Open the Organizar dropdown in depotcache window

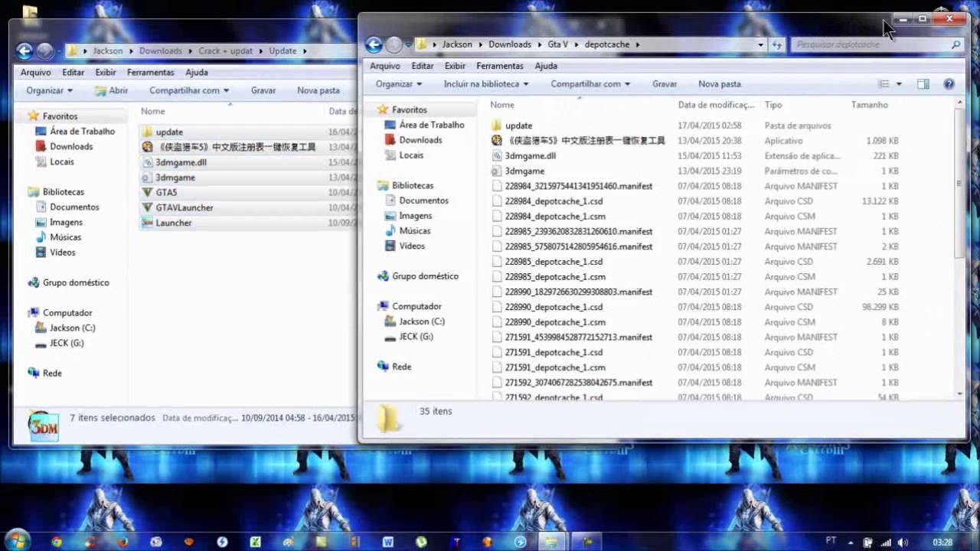click(x=399, y=84)
